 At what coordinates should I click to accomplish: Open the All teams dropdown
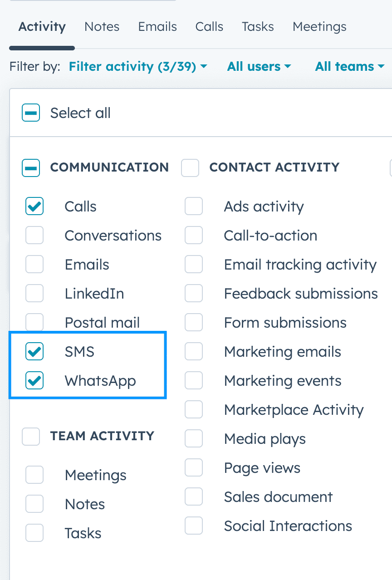coord(350,67)
